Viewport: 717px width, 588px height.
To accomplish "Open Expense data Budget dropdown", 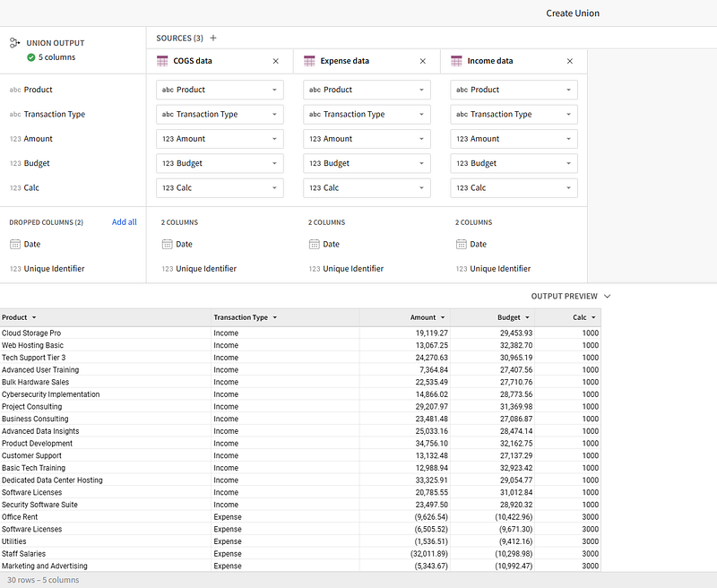I will pyautogui.click(x=367, y=163).
